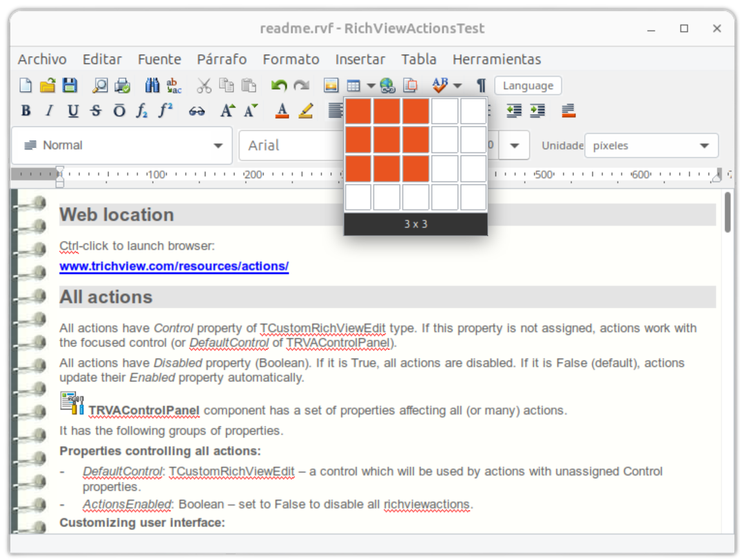
Task: Click the www.trichview.com resources link
Action: (174, 266)
